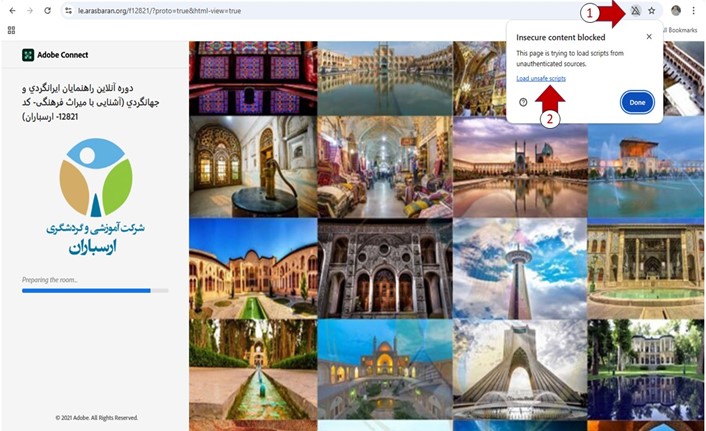706x431 pixels.
Task: Click the Milad tower photo
Action: tap(520, 269)
